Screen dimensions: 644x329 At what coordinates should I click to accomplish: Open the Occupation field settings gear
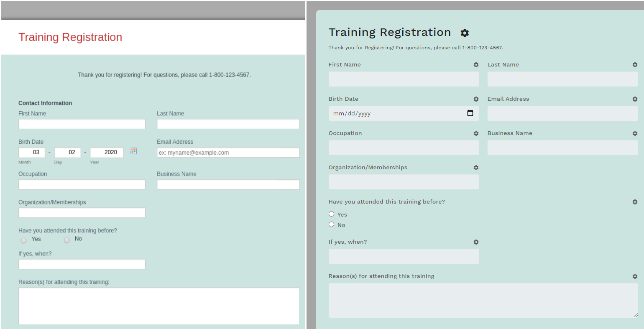476,133
